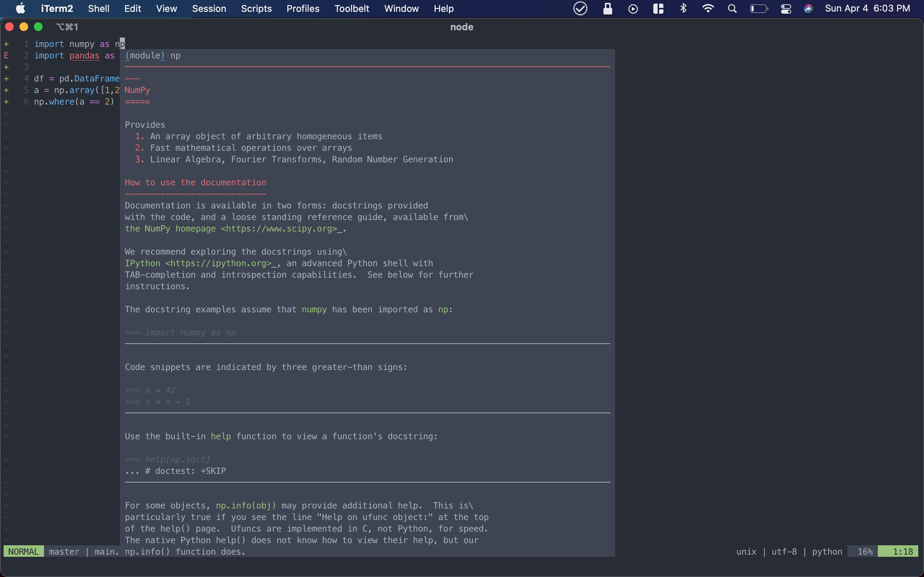Open the Session menu
Image resolution: width=924 pixels, height=577 pixels.
click(209, 8)
